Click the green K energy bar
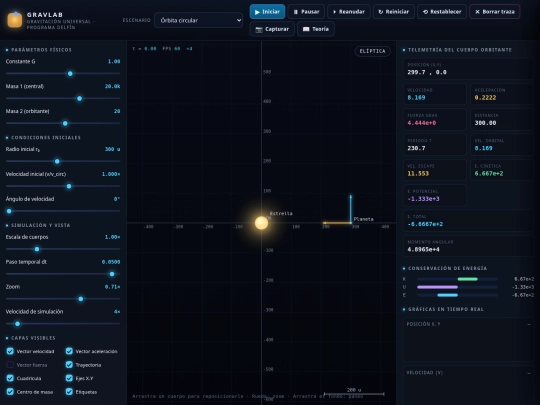This screenshot has width=540, height=405. pos(467,279)
